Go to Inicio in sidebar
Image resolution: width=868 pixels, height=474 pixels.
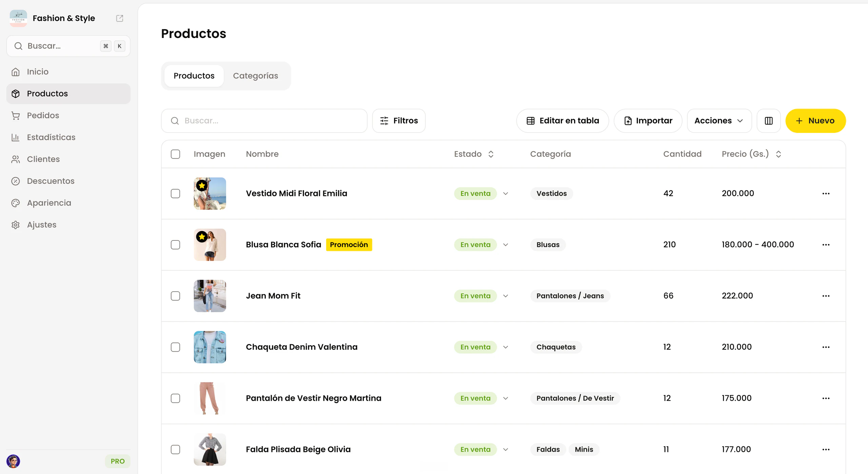68,72
